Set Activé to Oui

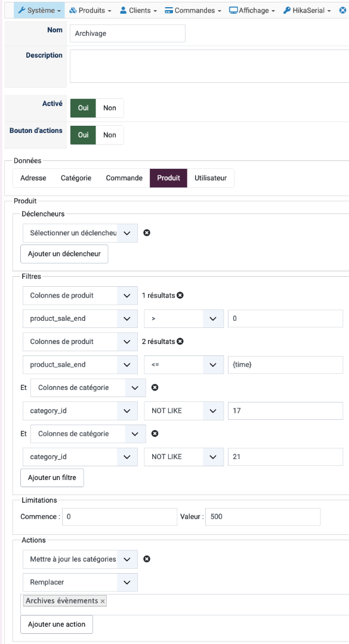83,108
